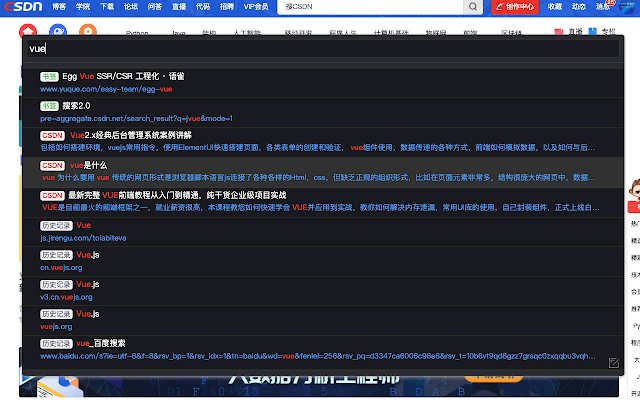Click the CSDN tag beside vue是什么
Screen dimensions: 640x400
pyautogui.click(x=52, y=165)
